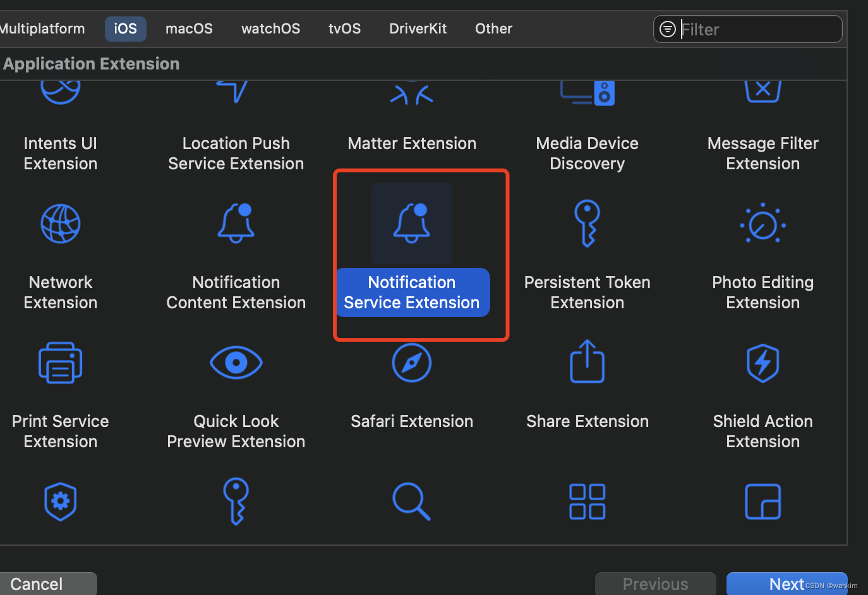Image resolution: width=868 pixels, height=595 pixels.
Task: Click the Previous button
Action: [656, 584]
